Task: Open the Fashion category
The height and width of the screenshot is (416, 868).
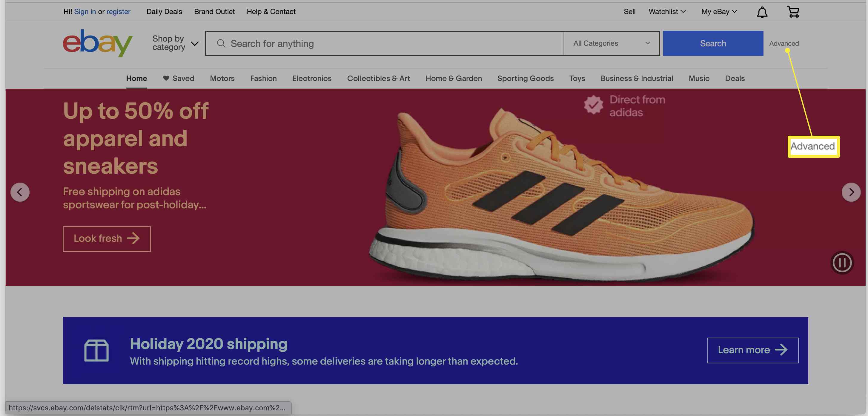Action: (263, 78)
